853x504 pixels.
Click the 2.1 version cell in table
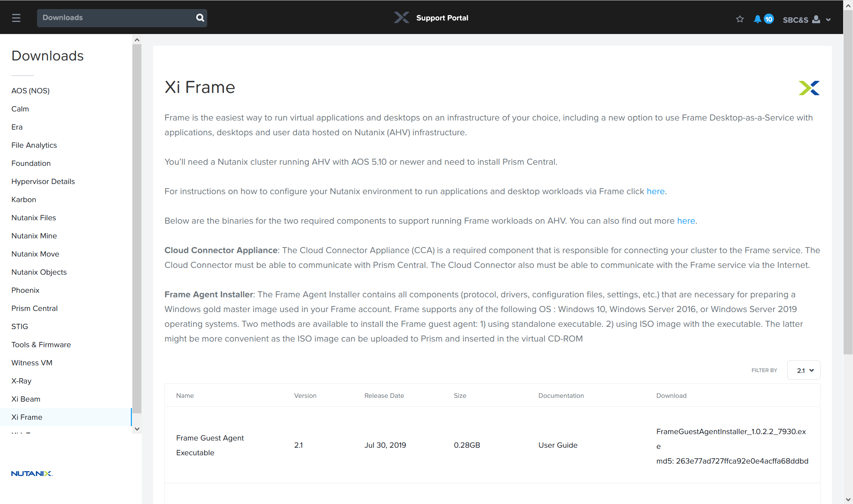pos(298,445)
